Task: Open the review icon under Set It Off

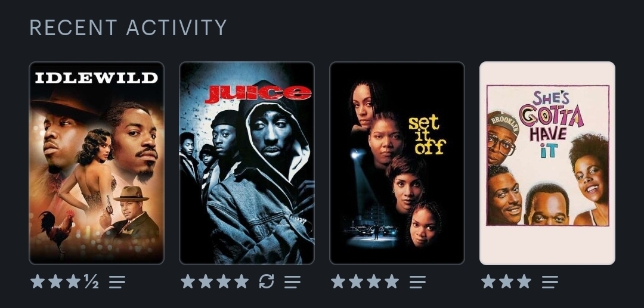Action: tap(417, 282)
